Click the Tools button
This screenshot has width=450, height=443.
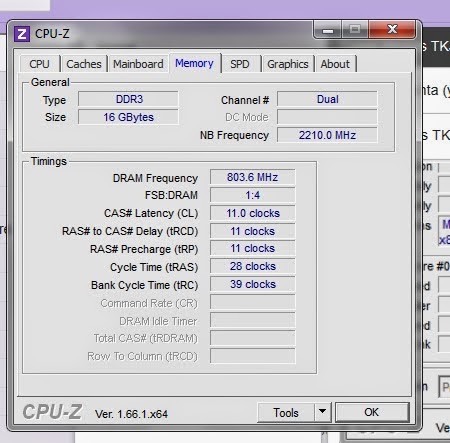pyautogui.click(x=286, y=412)
